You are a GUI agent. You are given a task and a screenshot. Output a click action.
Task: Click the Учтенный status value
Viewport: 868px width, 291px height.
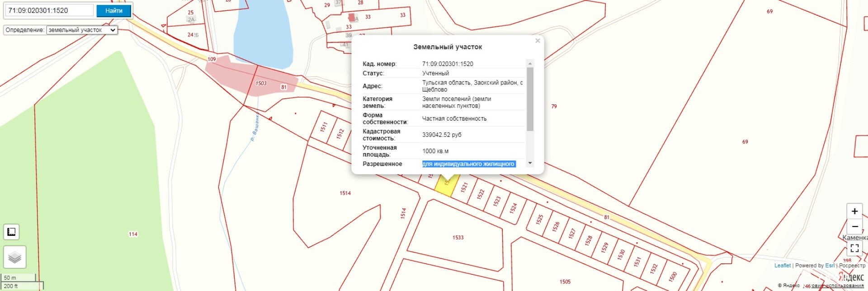(x=435, y=73)
